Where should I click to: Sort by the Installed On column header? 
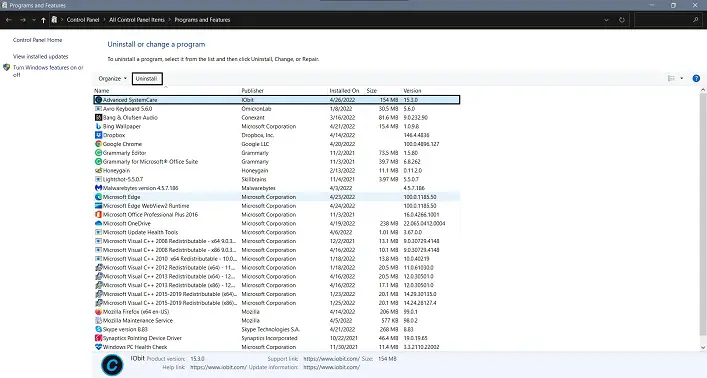345,91
